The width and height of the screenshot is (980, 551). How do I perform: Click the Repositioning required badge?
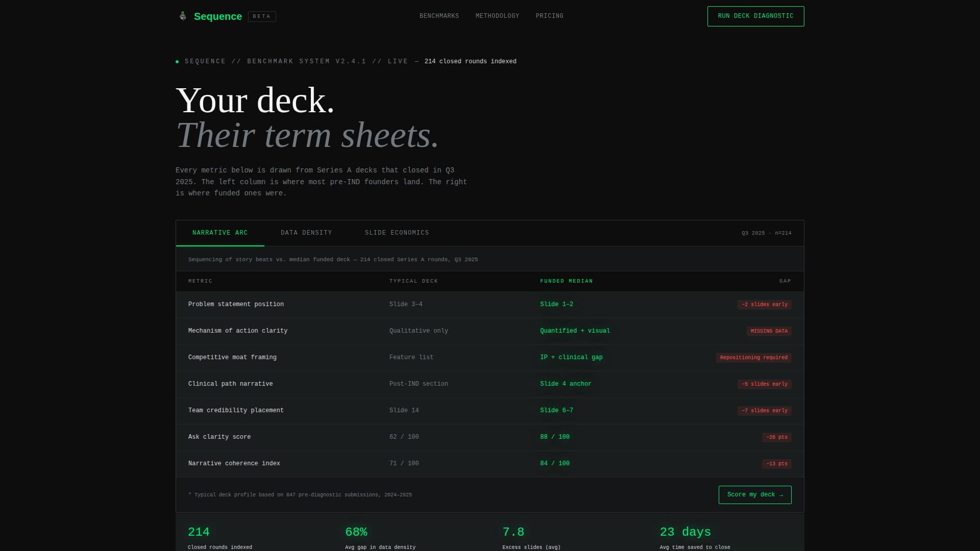click(753, 358)
